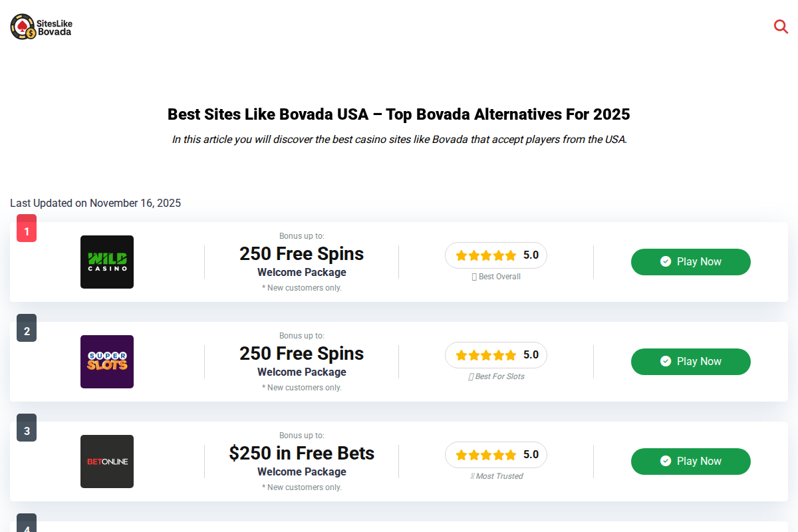Image resolution: width=798 pixels, height=532 pixels.
Task: Click Super Slots' 5.0 star rating
Action: [496, 355]
